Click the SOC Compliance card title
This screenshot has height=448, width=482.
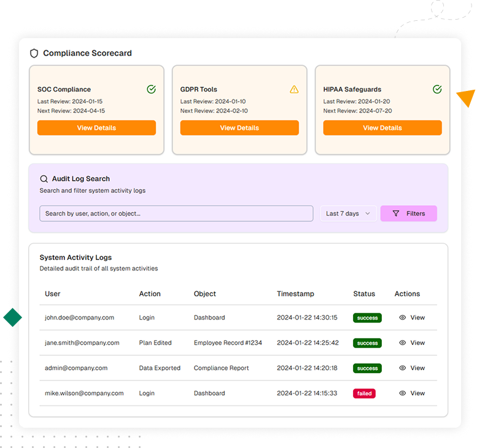click(x=64, y=89)
